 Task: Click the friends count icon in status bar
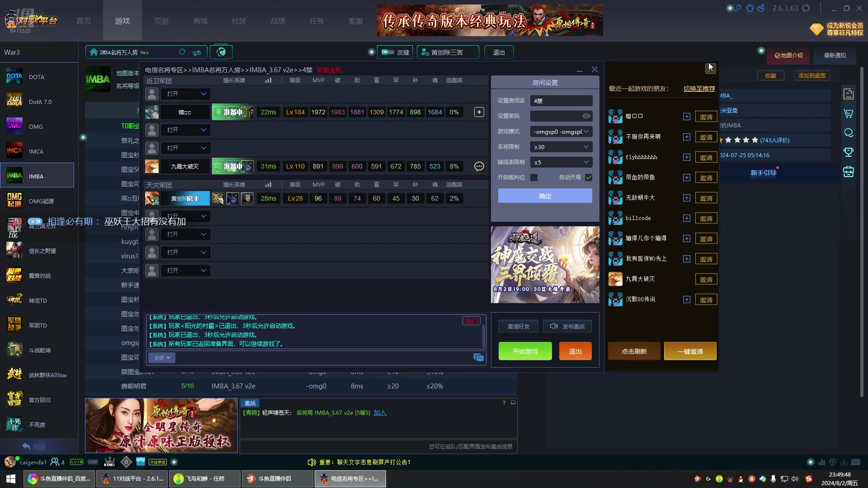(x=57, y=462)
